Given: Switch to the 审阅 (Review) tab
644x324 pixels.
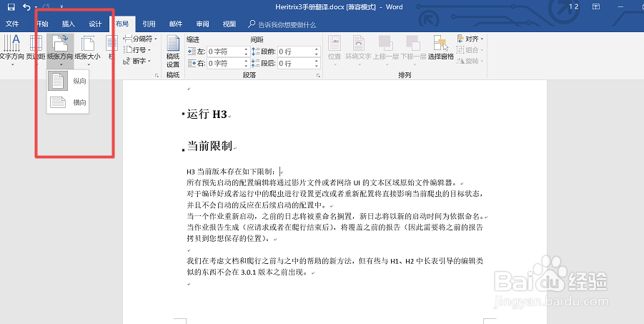Looking at the screenshot, I should tap(202, 24).
